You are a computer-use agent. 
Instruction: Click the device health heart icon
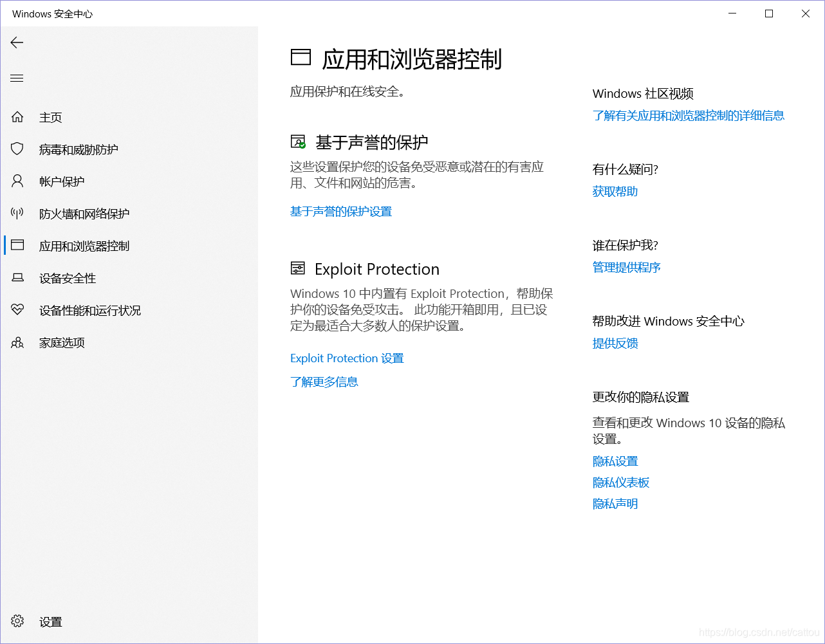click(17, 310)
